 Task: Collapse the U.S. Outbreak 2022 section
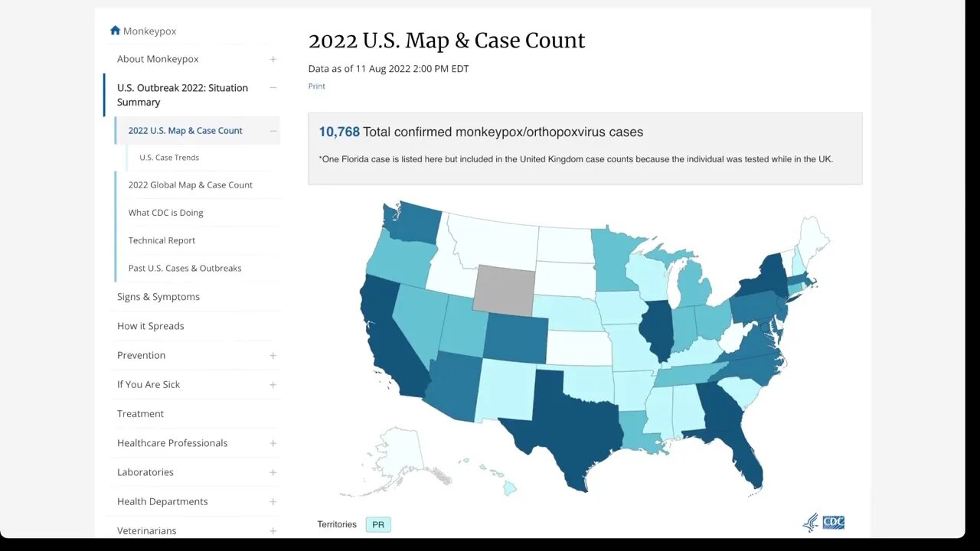click(x=273, y=88)
